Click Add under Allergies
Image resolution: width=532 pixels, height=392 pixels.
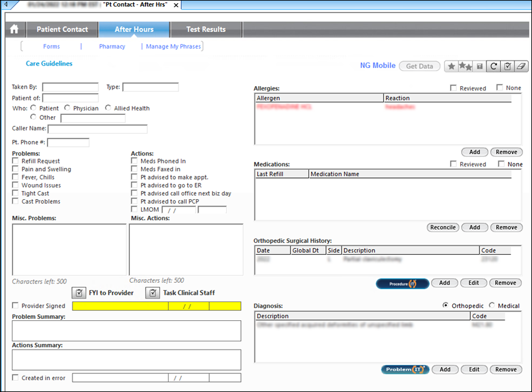click(475, 152)
